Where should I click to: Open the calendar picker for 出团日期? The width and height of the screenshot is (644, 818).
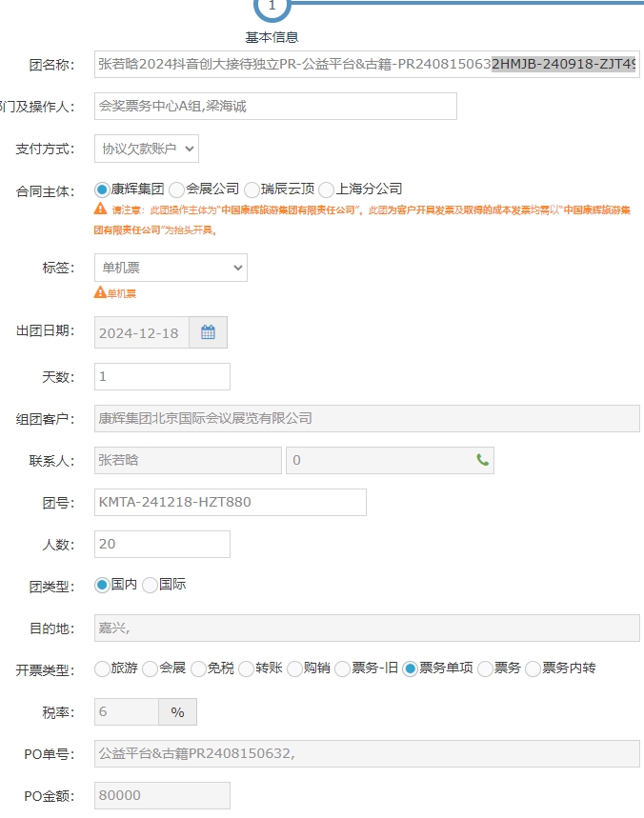(x=208, y=332)
